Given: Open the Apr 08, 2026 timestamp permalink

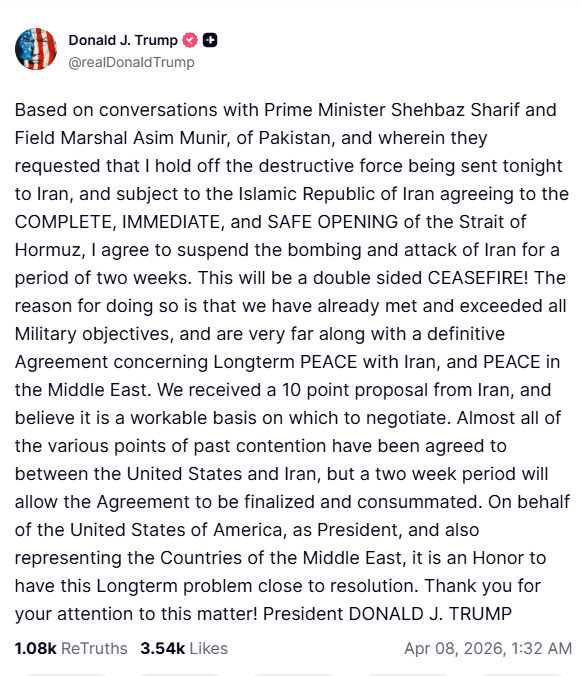Looking at the screenshot, I should 488,648.
